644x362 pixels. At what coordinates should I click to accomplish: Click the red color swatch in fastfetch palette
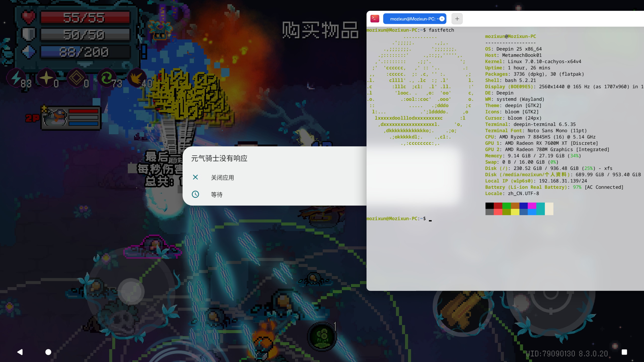(x=498, y=206)
